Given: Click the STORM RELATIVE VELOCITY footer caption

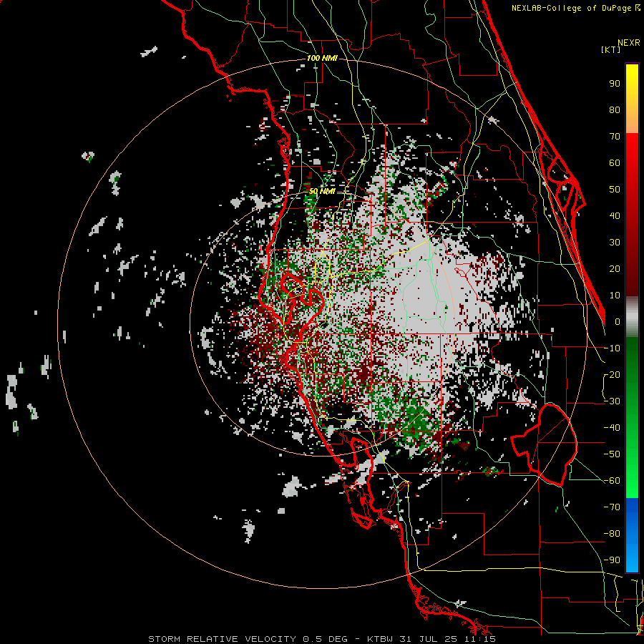Looking at the screenshot, I should tap(322, 639).
